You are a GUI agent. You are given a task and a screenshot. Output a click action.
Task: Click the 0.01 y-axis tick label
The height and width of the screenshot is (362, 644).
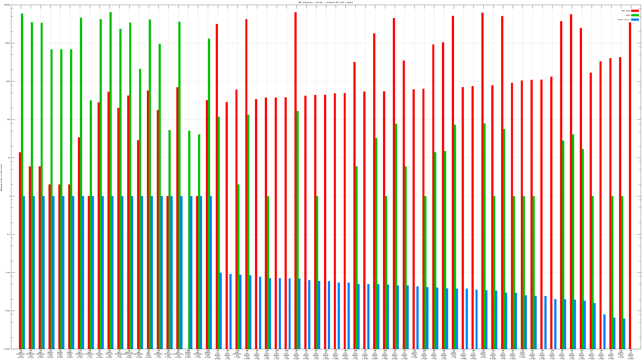click(x=8, y=273)
